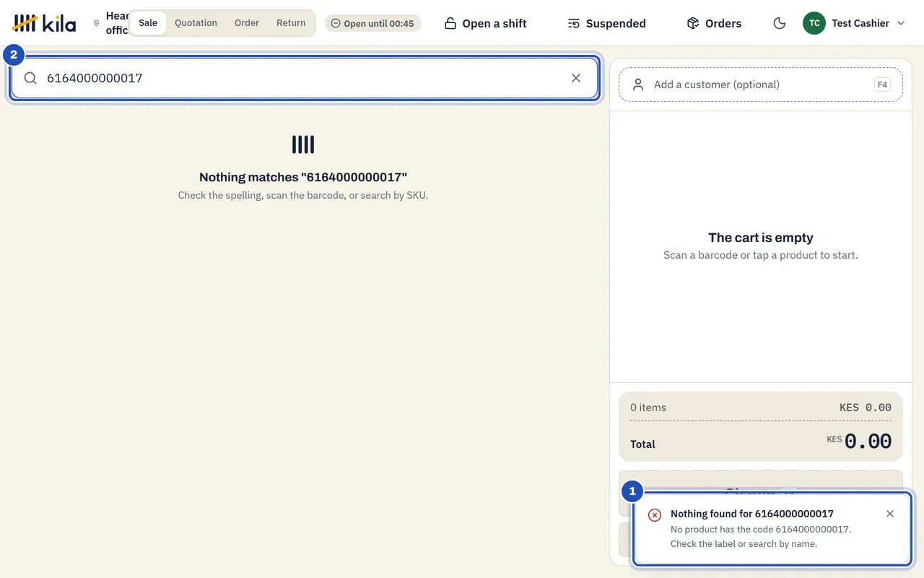
Task: Click the Kila logo
Action: coord(44,23)
